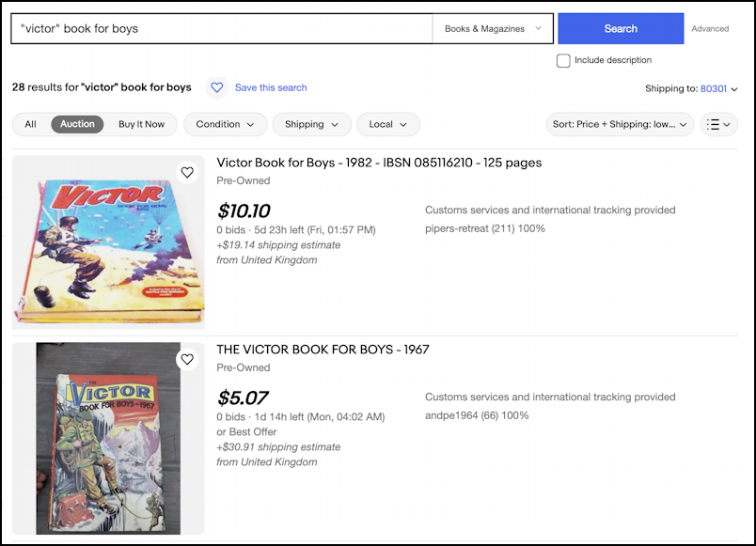756x546 pixels.
Task: Click the $10.10 price
Action: pos(244,211)
